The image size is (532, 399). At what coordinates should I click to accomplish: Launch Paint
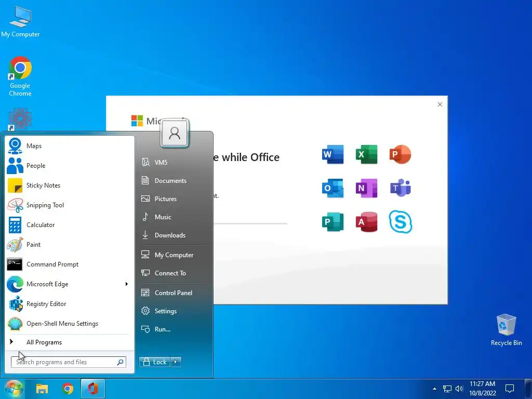pyautogui.click(x=70, y=244)
